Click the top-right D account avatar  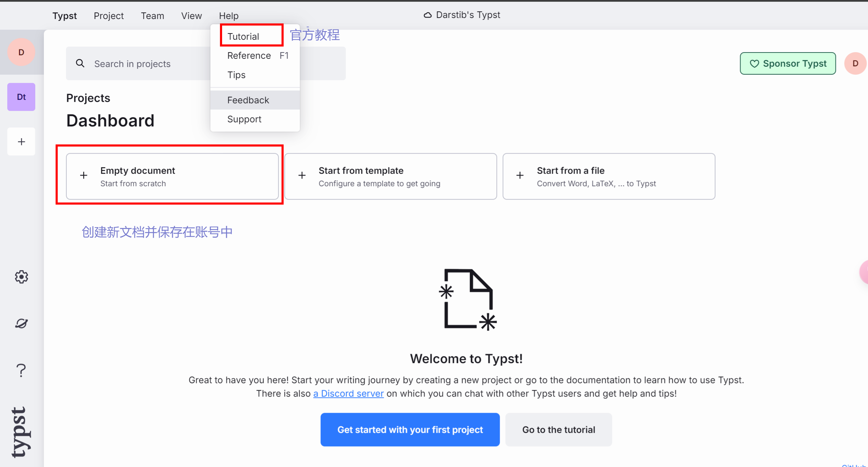tap(855, 64)
